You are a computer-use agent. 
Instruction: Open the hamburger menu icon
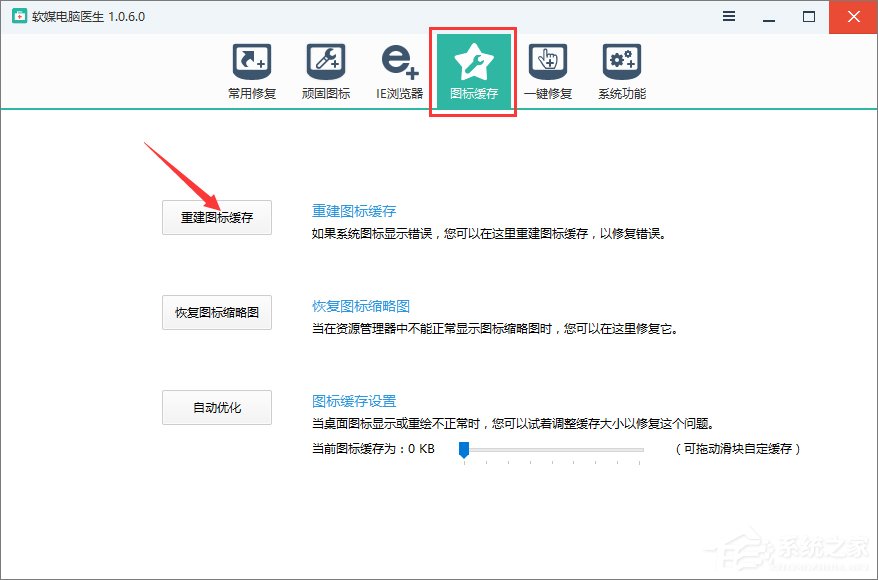click(728, 16)
